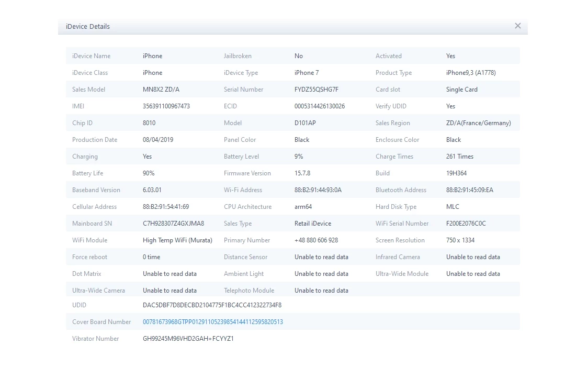
Task: Select the Card slot value Single Card
Action: pos(461,90)
